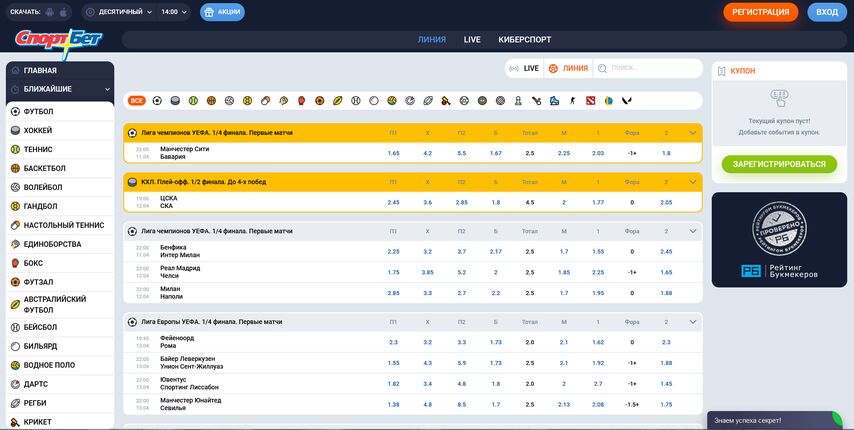Click the ВХОД login button
Image resolution: width=854 pixels, height=430 pixels.
tap(827, 12)
